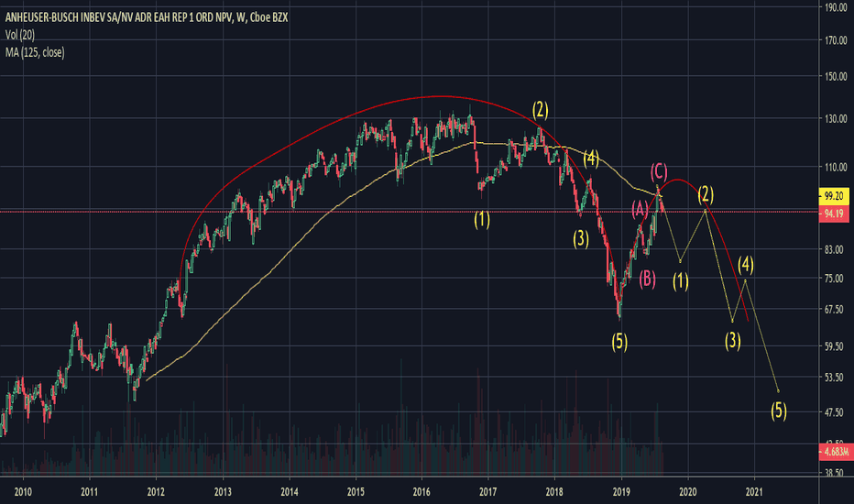Select the yellow (1) label under the 2016 gap-down
Screen dimensions: 854x504
[481, 220]
